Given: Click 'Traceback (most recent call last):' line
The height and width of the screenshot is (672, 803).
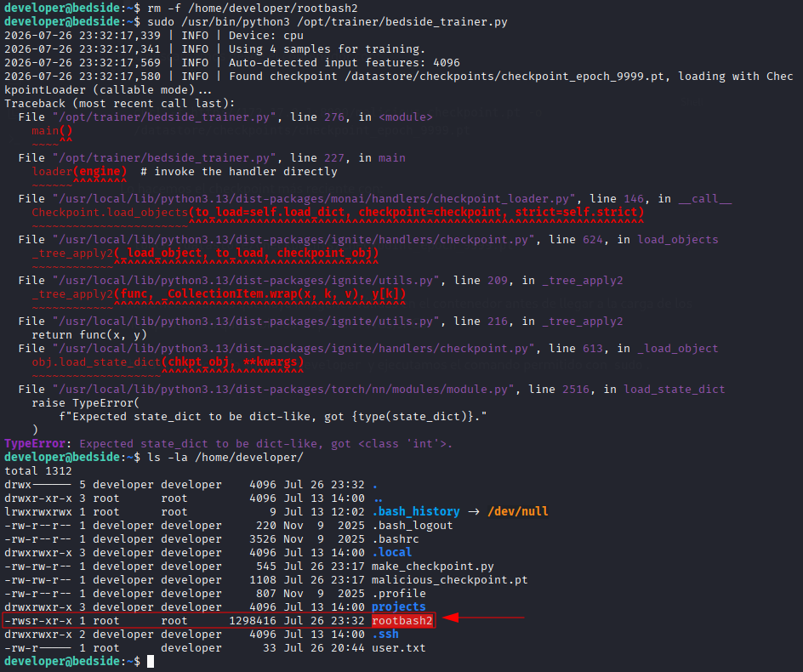Looking at the screenshot, I should tap(120, 104).
